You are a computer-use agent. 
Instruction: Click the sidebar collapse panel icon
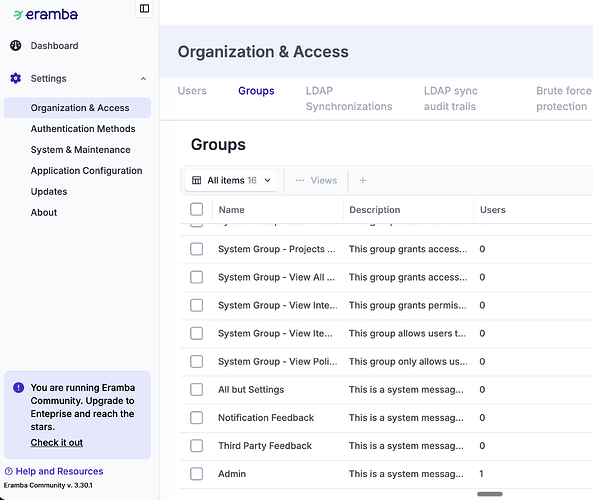[144, 8]
